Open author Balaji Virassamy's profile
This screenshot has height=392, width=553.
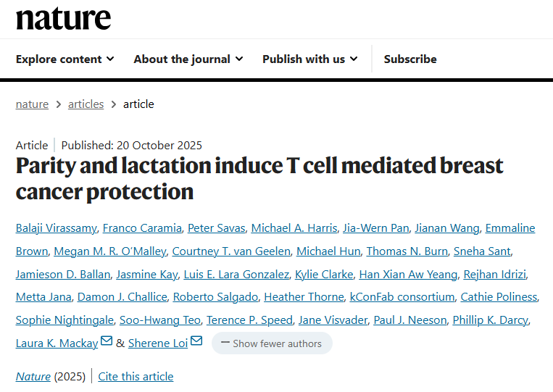56,228
